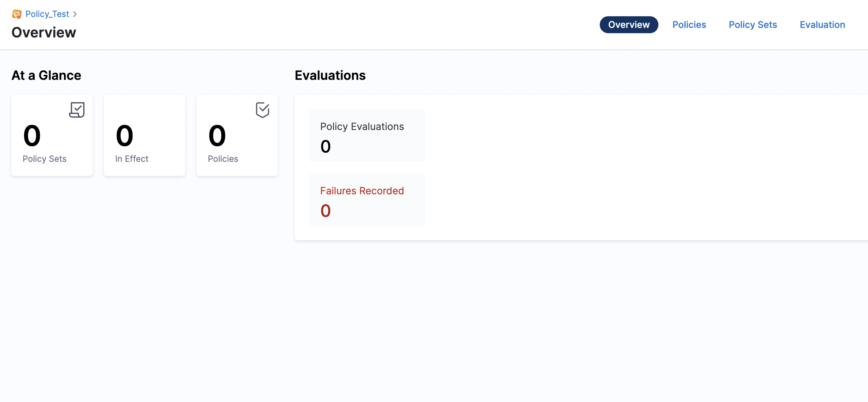Click the red zero below Failures Recorded
The height and width of the screenshot is (402, 868).
[325, 211]
